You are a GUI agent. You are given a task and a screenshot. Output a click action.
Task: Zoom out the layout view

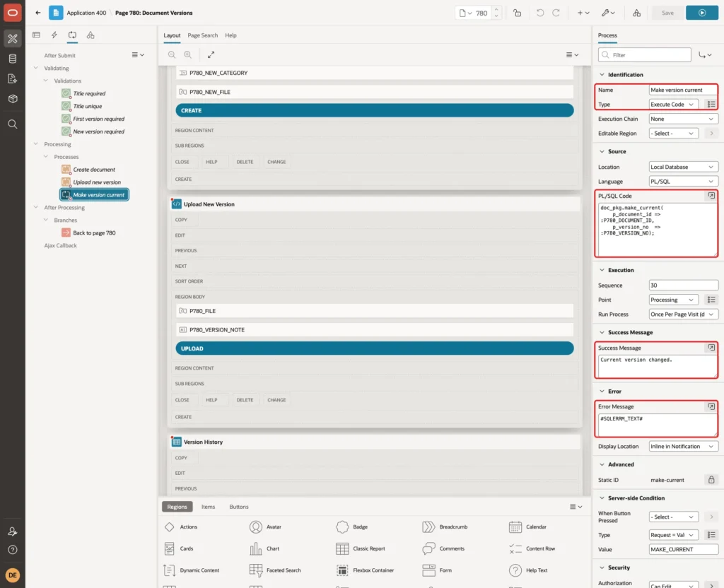(172, 54)
